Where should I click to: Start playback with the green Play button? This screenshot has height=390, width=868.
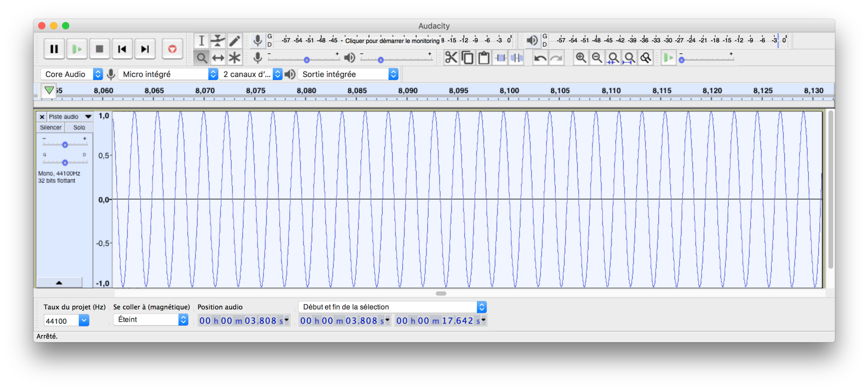click(77, 49)
